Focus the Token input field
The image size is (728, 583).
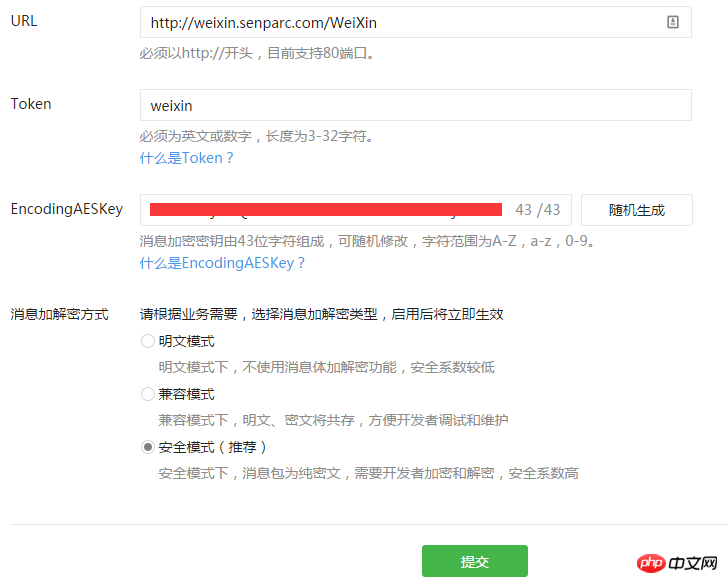pyautogui.click(x=416, y=105)
